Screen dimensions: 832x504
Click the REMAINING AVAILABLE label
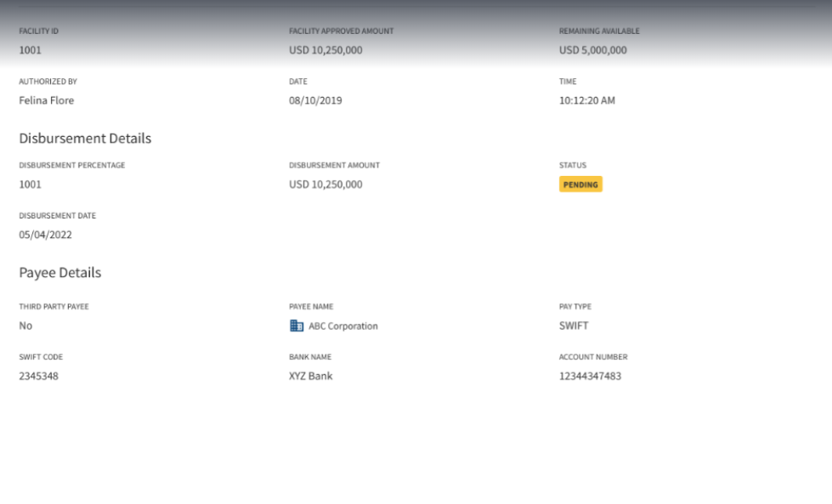click(x=599, y=31)
